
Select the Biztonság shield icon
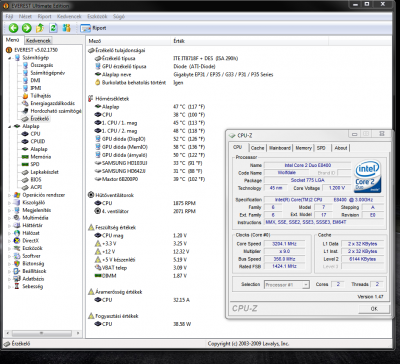(x=17, y=264)
